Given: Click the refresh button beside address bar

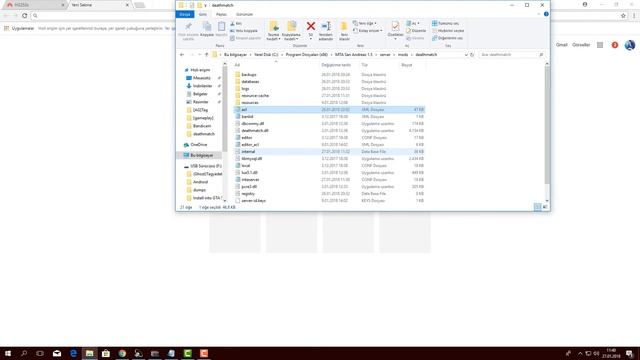Looking at the screenshot, I should [x=472, y=55].
